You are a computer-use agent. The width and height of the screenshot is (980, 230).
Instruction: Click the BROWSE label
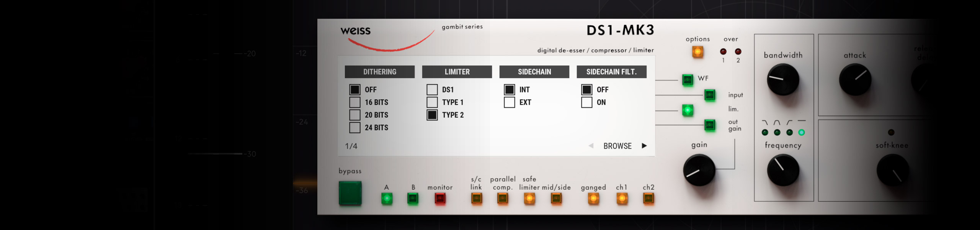click(617, 146)
